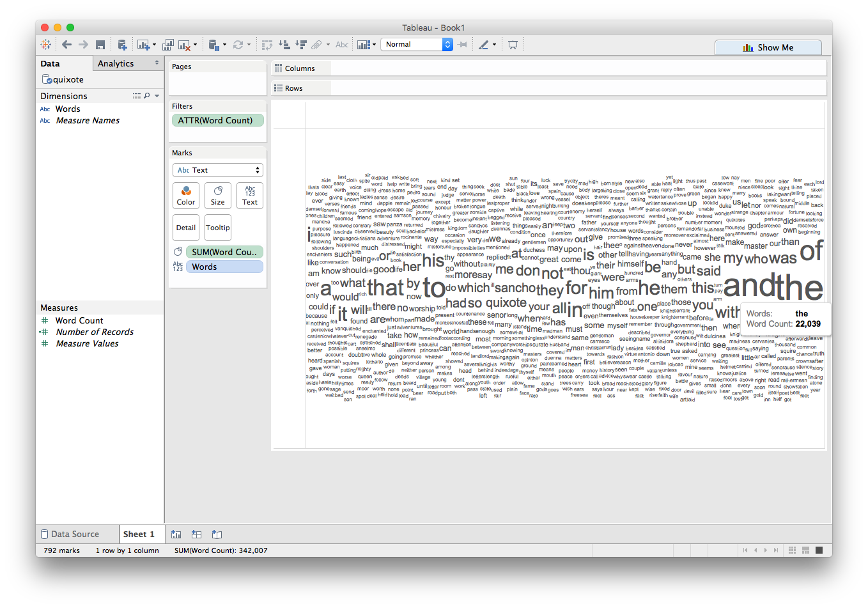Open the Text marks button
The width and height of the screenshot is (868, 608).
coord(250,195)
